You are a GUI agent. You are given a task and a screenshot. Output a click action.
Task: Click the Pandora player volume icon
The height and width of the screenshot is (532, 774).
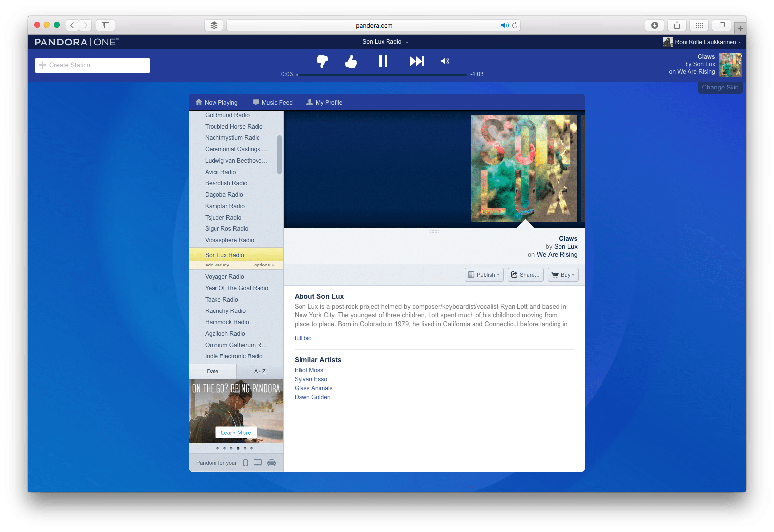(445, 61)
